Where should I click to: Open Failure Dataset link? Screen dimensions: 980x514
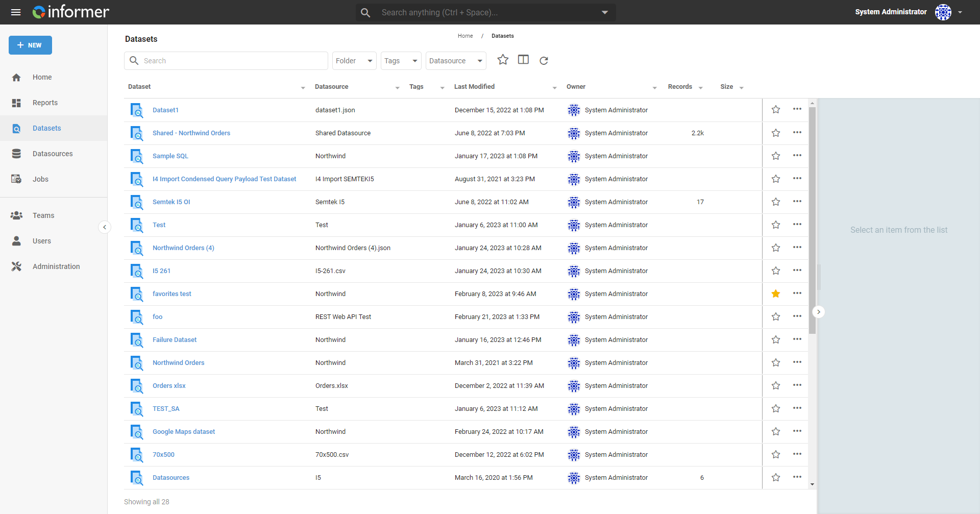tap(175, 339)
